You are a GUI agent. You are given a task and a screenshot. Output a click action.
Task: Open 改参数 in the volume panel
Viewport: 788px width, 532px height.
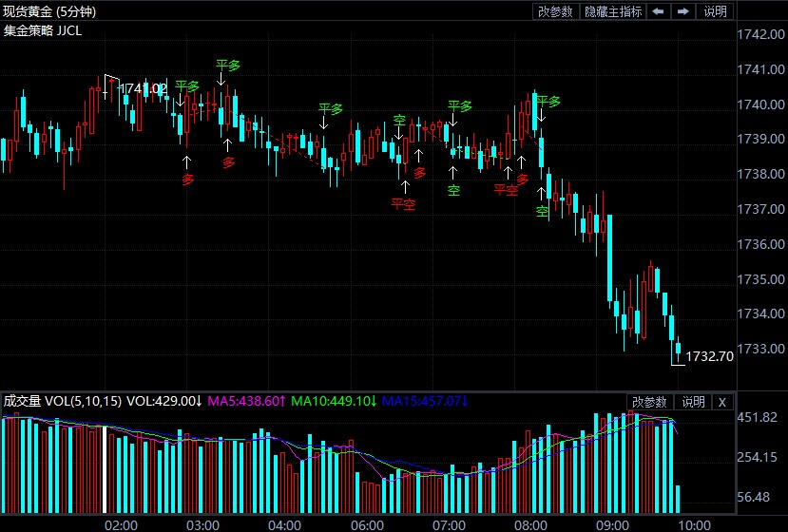coord(649,402)
